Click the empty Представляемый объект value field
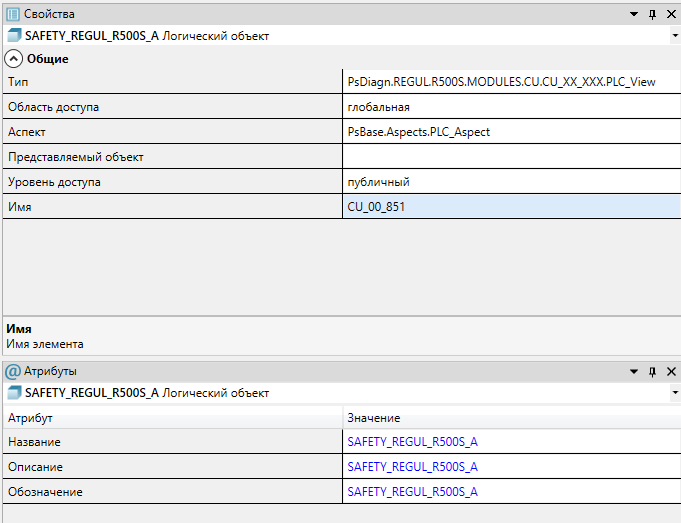 (510, 157)
